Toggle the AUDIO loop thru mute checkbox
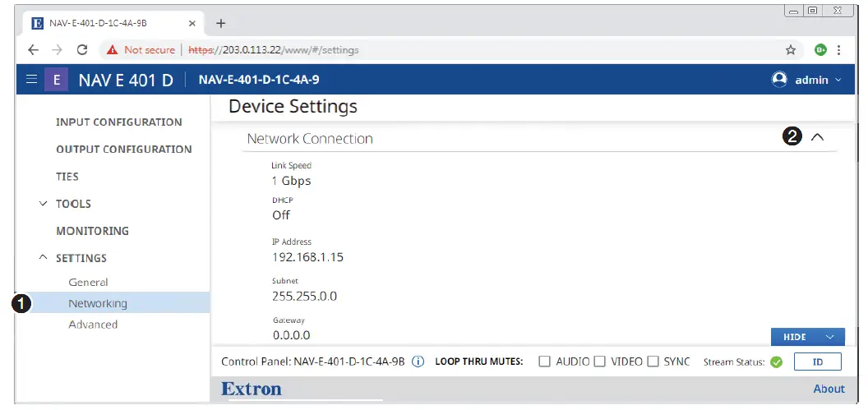This screenshot has width=868, height=410. pyautogui.click(x=544, y=362)
